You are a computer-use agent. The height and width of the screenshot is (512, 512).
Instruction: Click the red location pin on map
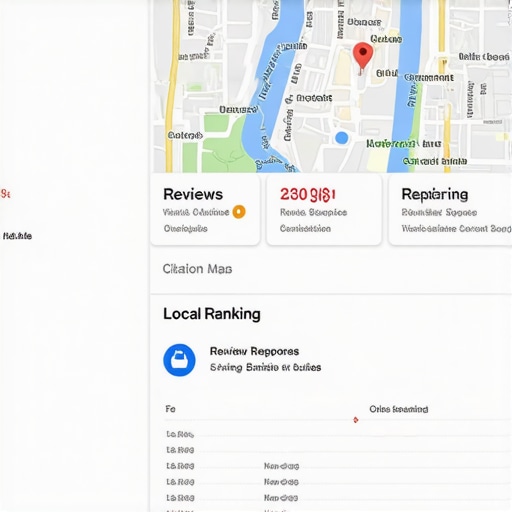(363, 57)
